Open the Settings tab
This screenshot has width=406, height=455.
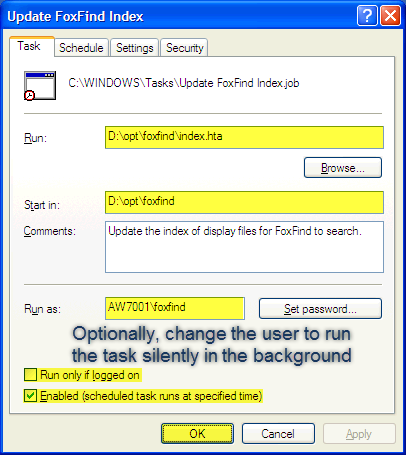[x=134, y=48]
